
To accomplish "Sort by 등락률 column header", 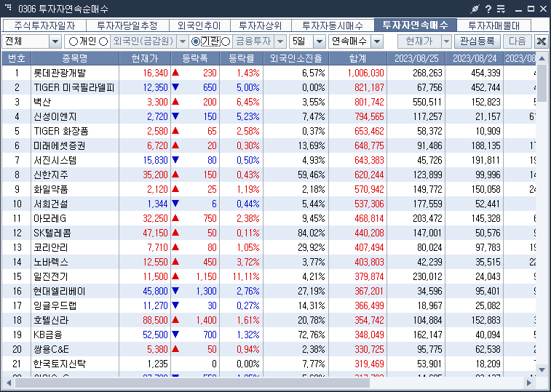I will coord(242,58).
